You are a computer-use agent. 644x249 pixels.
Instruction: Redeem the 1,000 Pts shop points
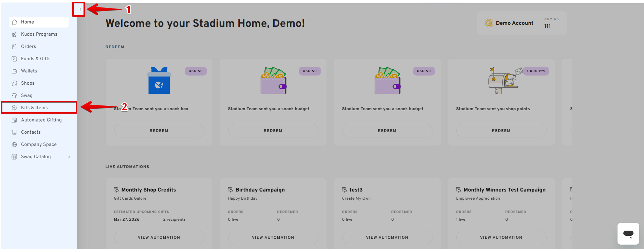(501, 131)
